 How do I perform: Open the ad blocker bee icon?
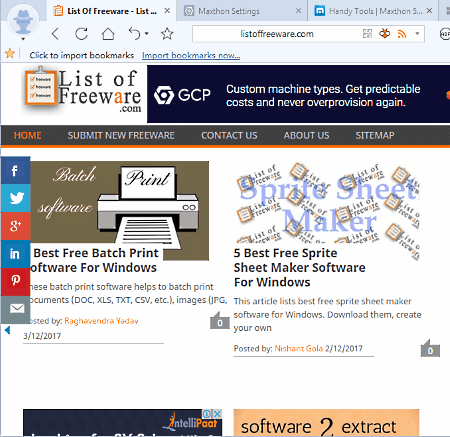[x=385, y=33]
